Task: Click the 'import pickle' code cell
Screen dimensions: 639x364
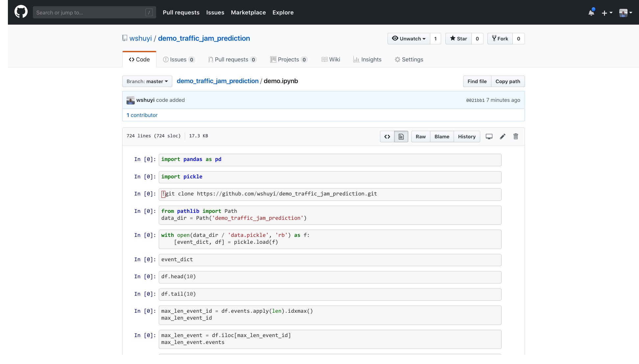Action: click(330, 177)
